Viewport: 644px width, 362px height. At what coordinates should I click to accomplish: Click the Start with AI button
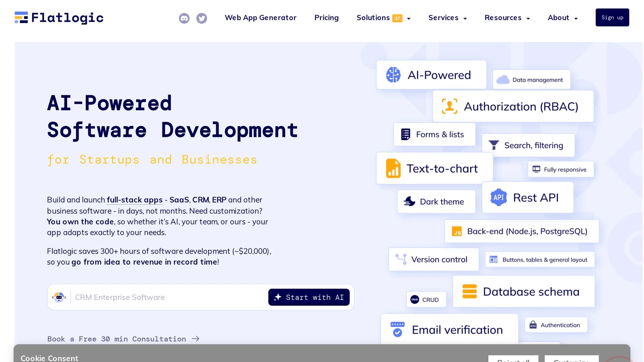(309, 297)
